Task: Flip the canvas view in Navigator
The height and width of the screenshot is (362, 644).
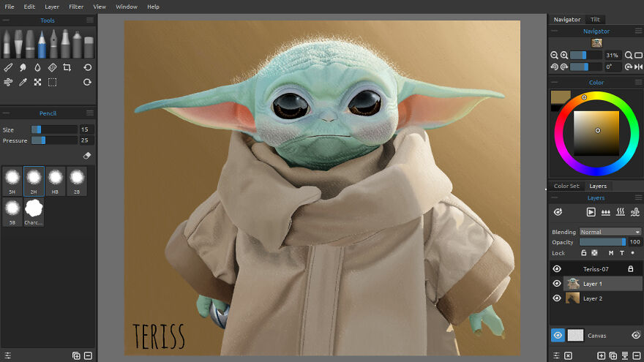Action: point(638,67)
